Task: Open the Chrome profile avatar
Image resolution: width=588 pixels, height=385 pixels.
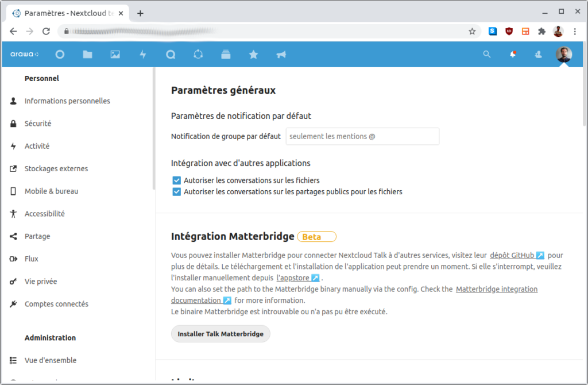Action: point(558,31)
